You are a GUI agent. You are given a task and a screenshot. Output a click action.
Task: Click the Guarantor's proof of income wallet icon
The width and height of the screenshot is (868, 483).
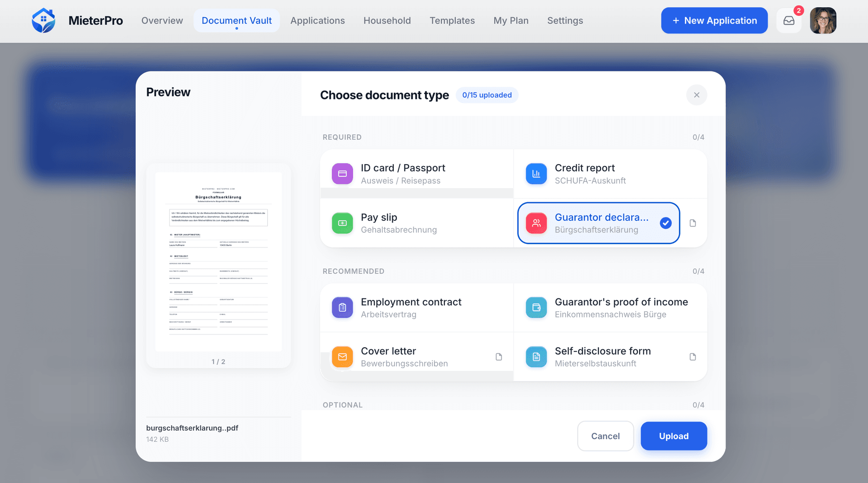(x=536, y=308)
